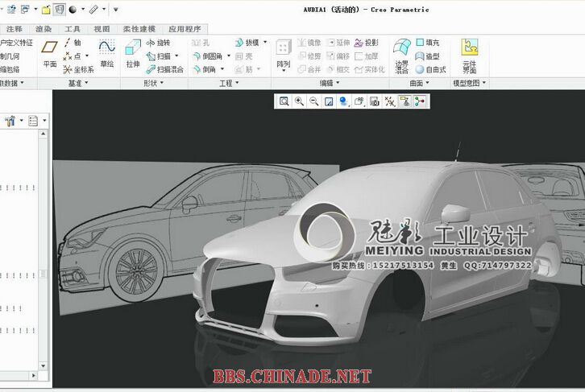Image resolution: width=585 pixels, height=392 pixels.
Task: Expand the 基准 group overflow
Action: tap(78, 83)
